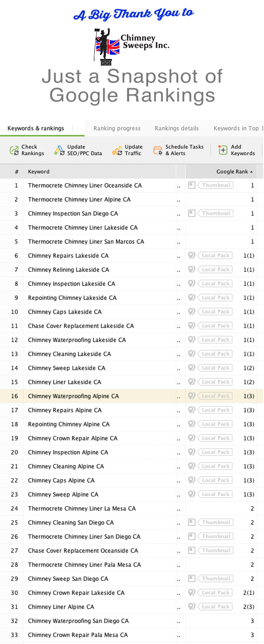Screen dimensions: 264x644
Task: Click Thumbnail label for Chimney Cleaning San Diego
Action: point(216,522)
